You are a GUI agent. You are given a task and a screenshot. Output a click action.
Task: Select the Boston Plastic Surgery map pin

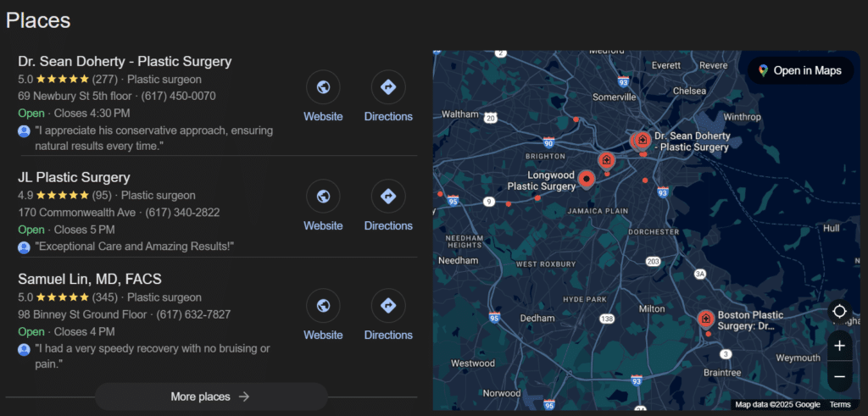click(x=705, y=319)
